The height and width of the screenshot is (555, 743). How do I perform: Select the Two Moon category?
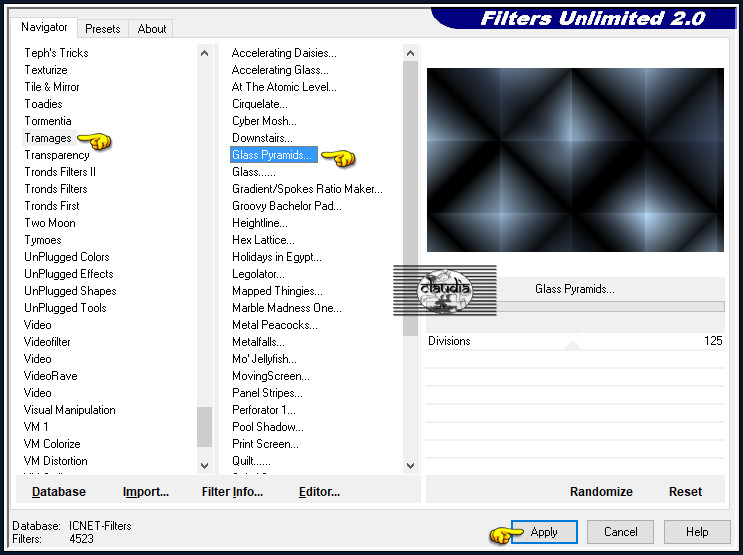point(50,223)
